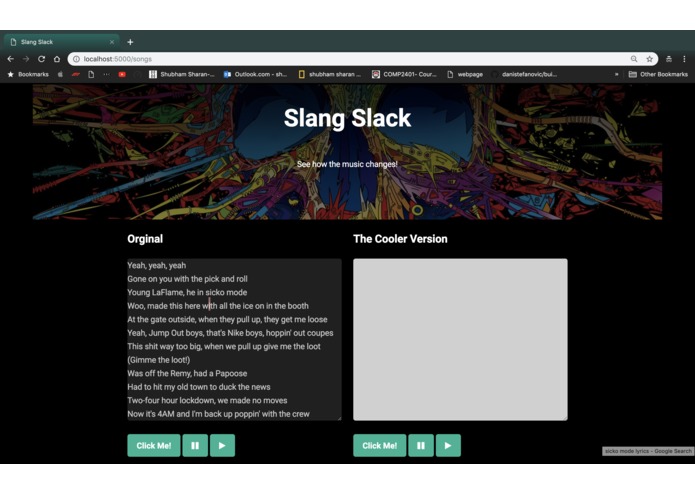Open the Bookmarks star folder

[28, 74]
